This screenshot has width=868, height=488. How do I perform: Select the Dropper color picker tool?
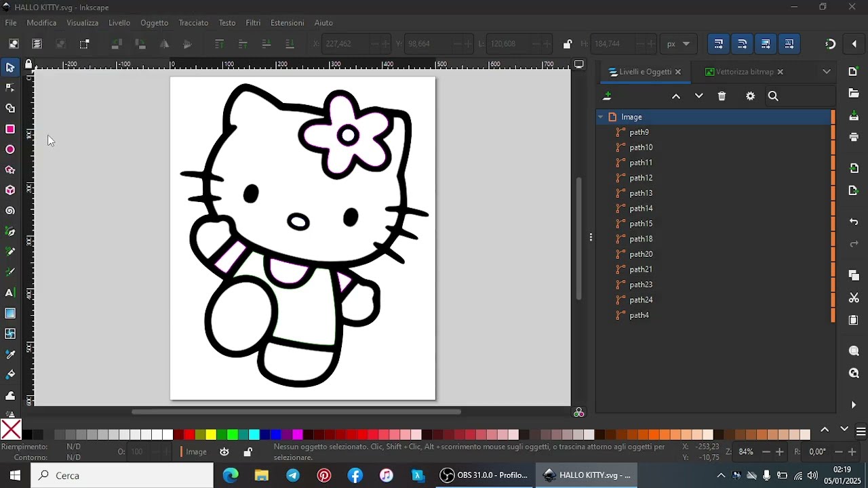[x=10, y=354]
